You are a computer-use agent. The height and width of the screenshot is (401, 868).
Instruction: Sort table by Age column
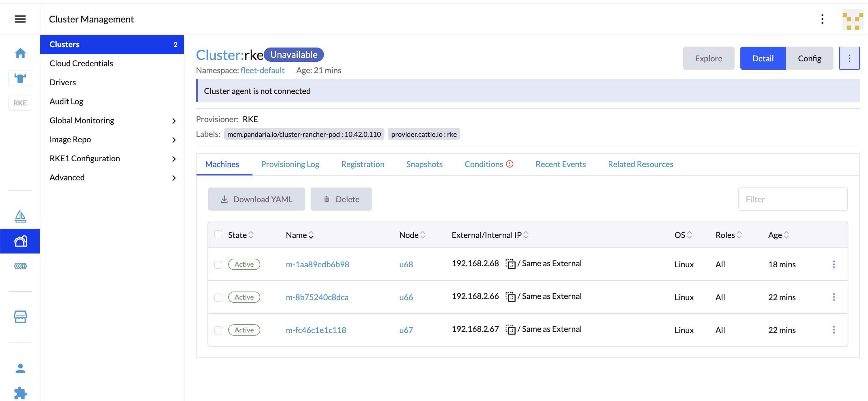pyautogui.click(x=778, y=235)
